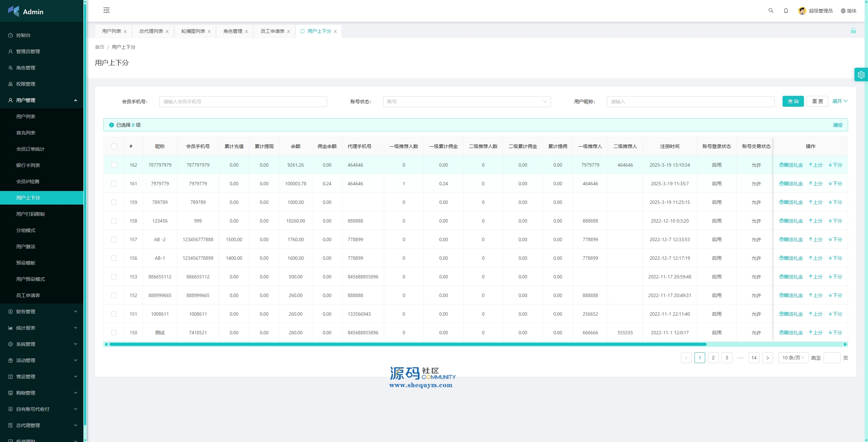Open the settings gear panel on right edge
Viewport: 868px width, 442px height.
[x=861, y=75]
